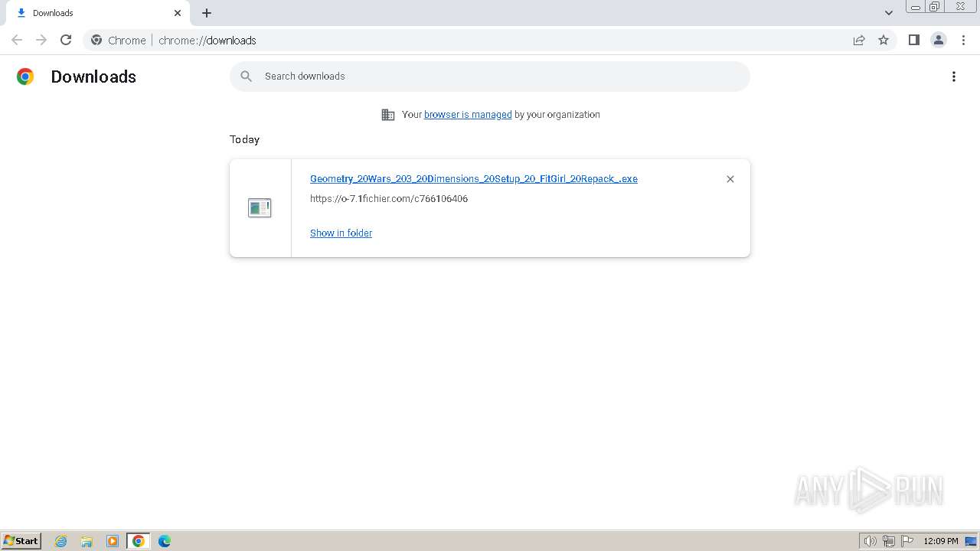Open the Downloads page more actions menu
980x551 pixels.
[954, 77]
